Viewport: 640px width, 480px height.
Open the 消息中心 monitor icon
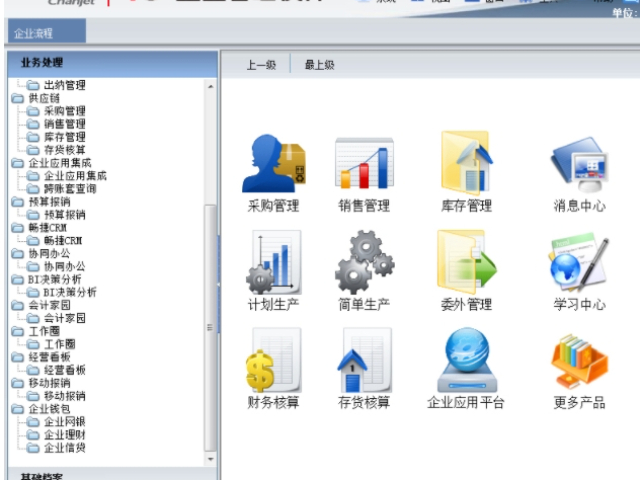(579, 164)
